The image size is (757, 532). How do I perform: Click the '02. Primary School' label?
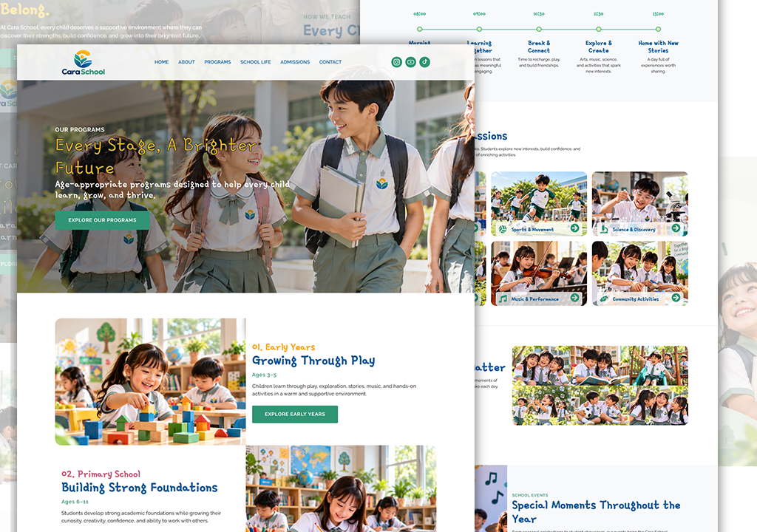[x=101, y=474]
